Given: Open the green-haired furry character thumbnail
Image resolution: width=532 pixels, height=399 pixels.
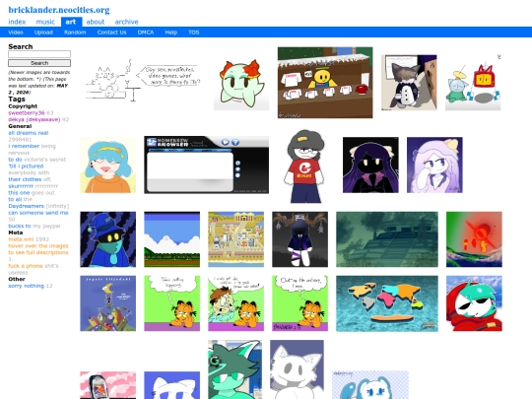Looking at the screenshot, I should [234, 369].
